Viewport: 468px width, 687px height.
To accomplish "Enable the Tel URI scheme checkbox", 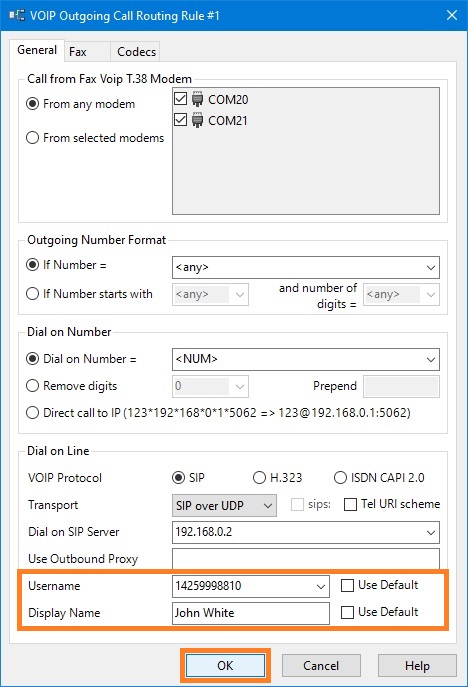I will [351, 505].
